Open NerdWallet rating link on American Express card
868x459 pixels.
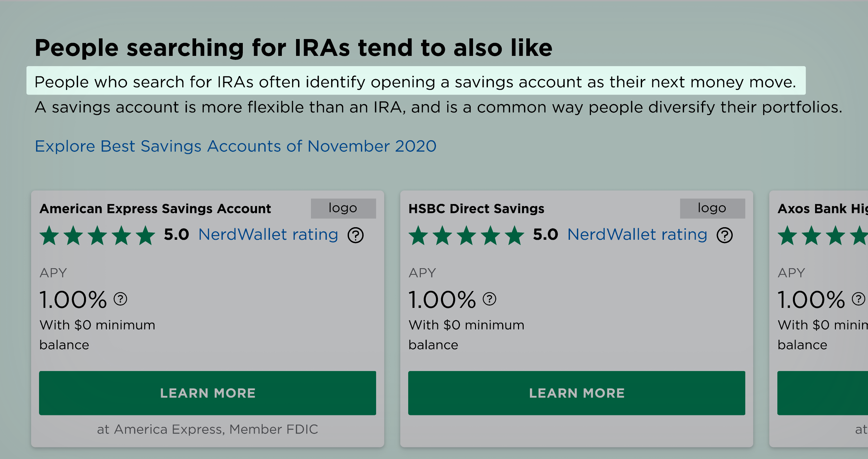click(x=268, y=234)
